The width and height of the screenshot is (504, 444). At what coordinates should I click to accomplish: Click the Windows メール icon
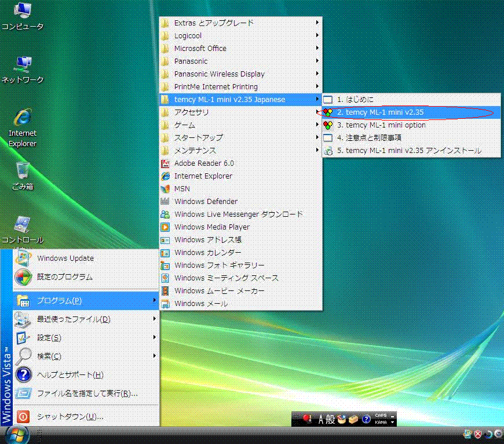pos(165,304)
